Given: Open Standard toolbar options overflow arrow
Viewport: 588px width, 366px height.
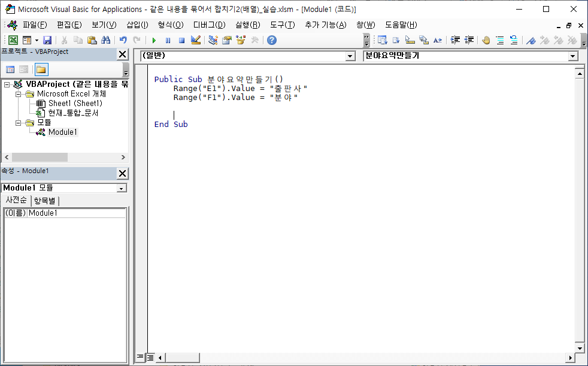Looking at the screenshot, I should 366,41.
